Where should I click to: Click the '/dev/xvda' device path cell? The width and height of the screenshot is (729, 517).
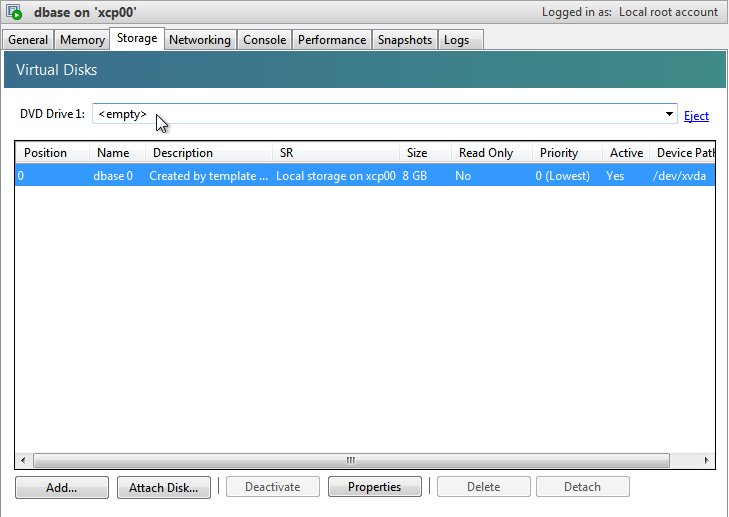pos(679,176)
